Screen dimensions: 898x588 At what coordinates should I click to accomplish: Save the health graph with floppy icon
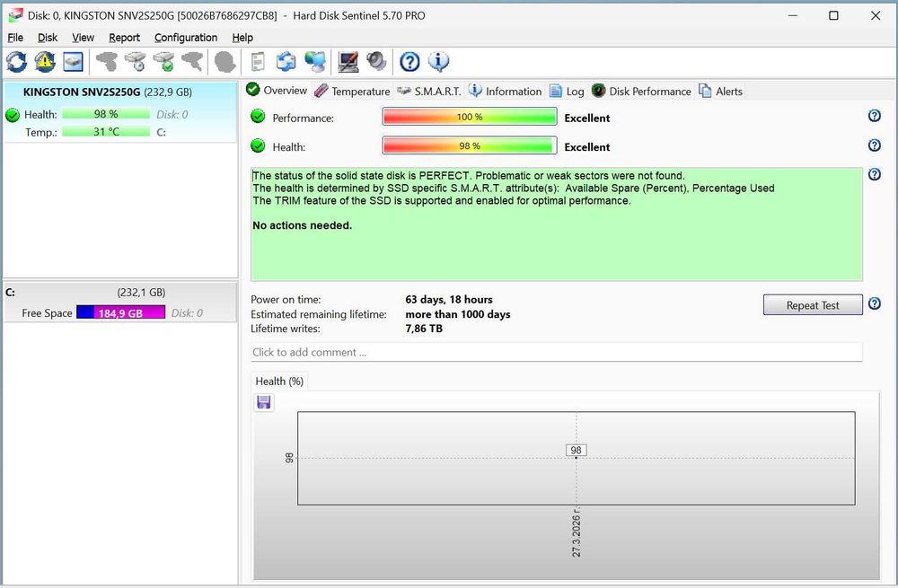pyautogui.click(x=264, y=402)
